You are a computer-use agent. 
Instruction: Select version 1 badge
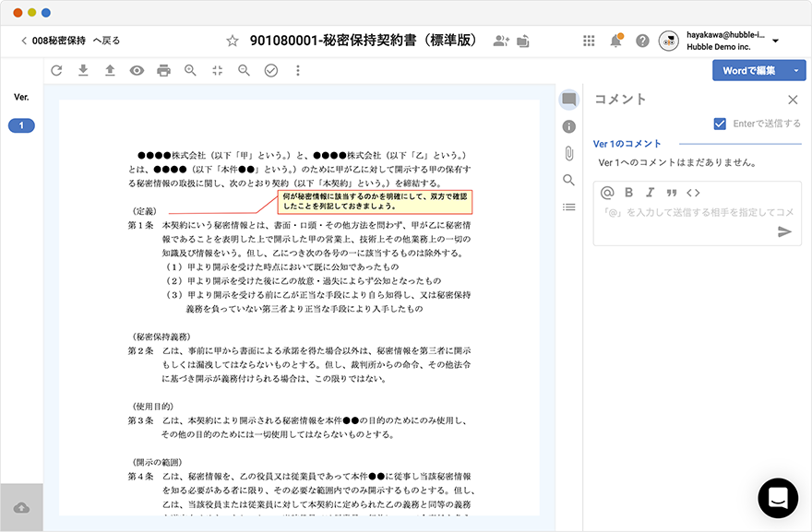[x=21, y=125]
